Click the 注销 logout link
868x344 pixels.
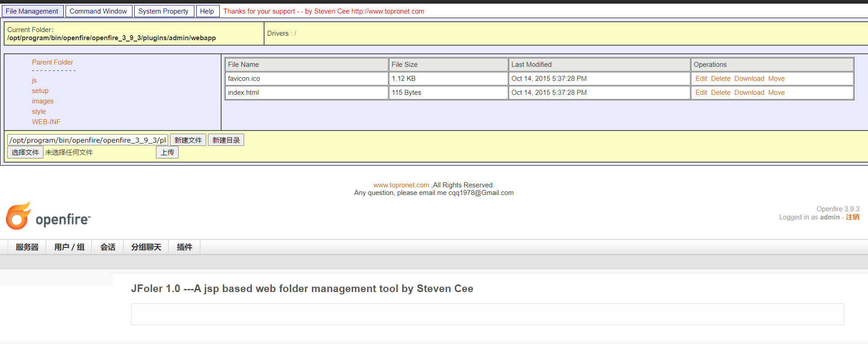tap(853, 217)
